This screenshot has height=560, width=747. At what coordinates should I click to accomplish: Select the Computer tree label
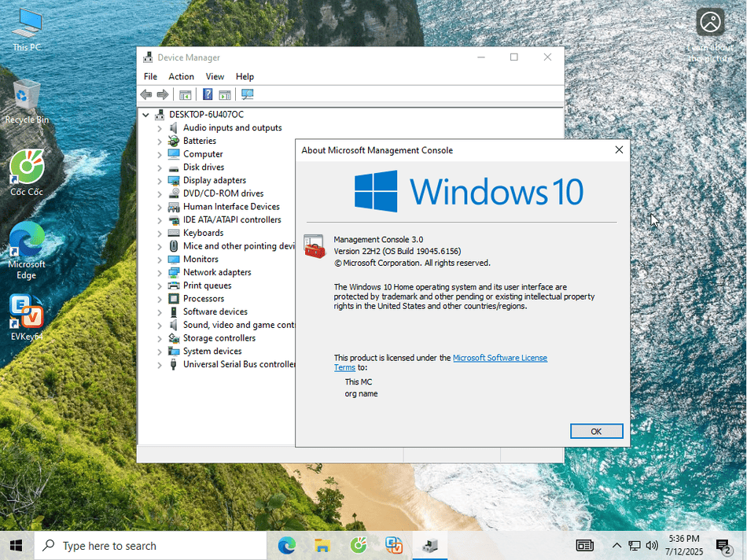click(202, 154)
